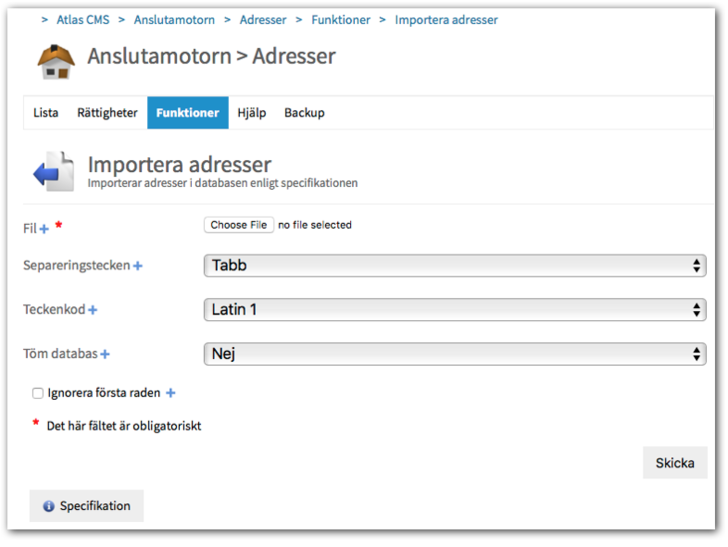Expand the Töm databas dropdown showing Nej
This screenshot has width=728, height=547.
click(455, 354)
